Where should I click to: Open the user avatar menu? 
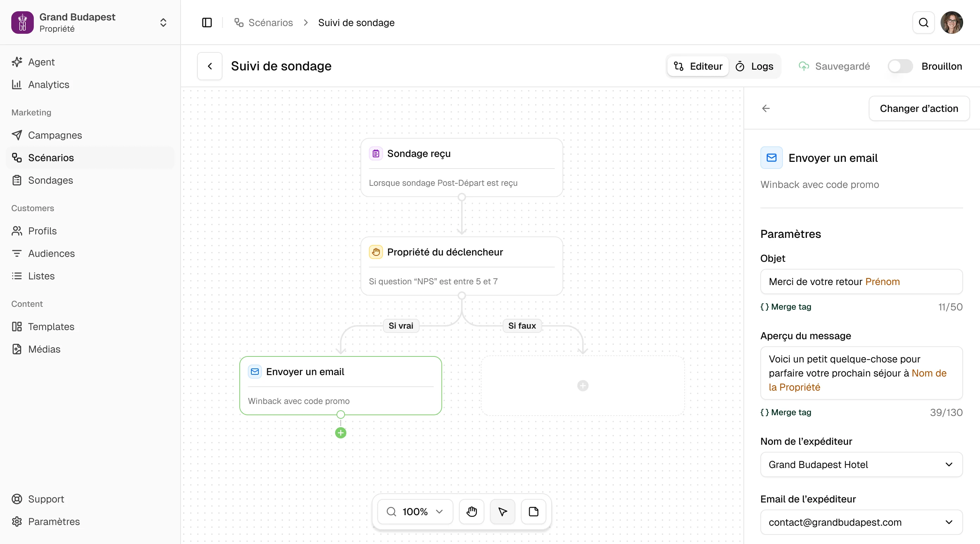tap(951, 23)
